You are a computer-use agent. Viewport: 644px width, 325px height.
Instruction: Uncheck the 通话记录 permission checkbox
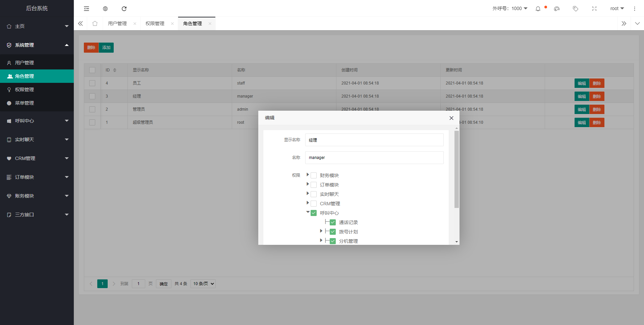pyautogui.click(x=333, y=222)
